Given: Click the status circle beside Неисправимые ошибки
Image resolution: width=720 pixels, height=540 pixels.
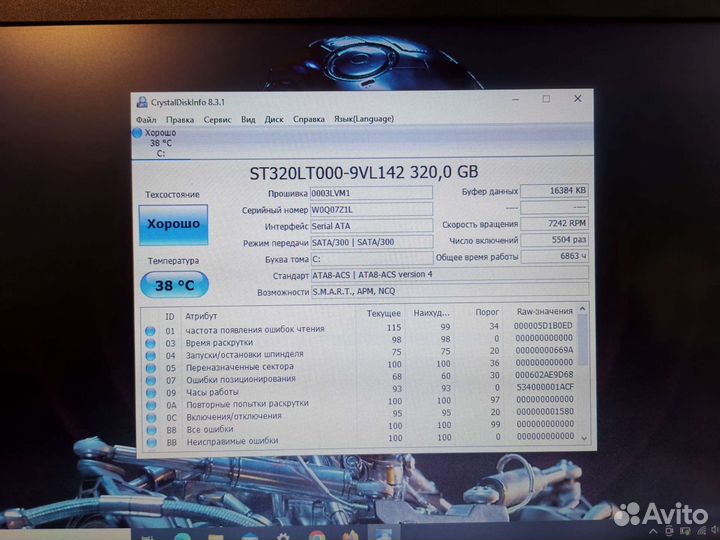Looking at the screenshot, I should click(152, 442).
